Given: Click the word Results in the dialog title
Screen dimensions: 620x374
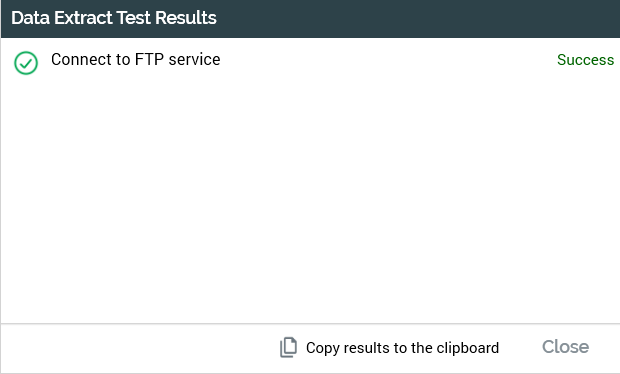Looking at the screenshot, I should click(x=186, y=18).
